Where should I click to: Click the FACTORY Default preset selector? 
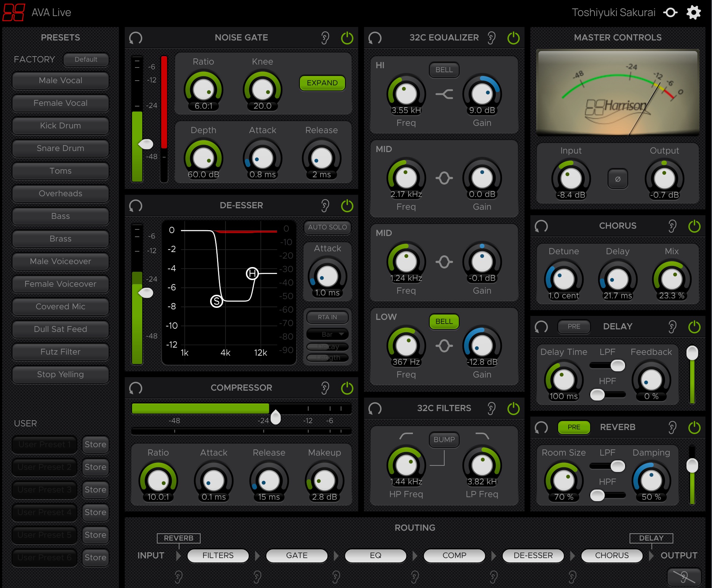86,59
